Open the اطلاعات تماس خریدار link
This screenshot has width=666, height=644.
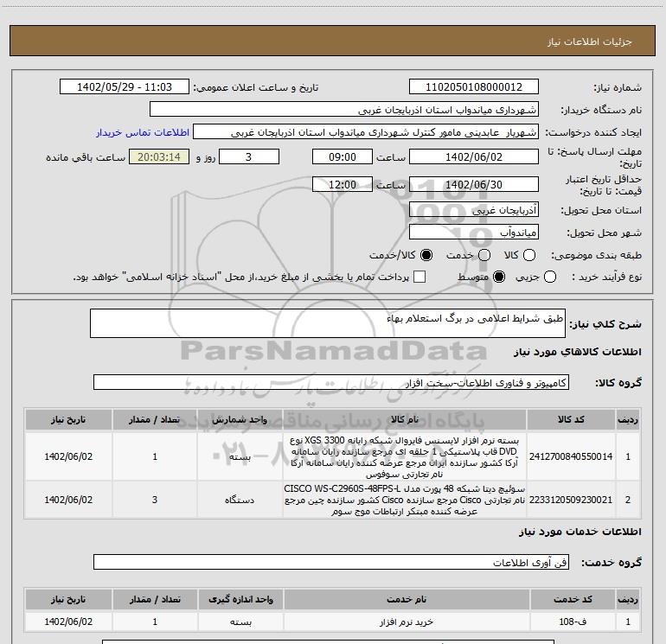[131, 132]
